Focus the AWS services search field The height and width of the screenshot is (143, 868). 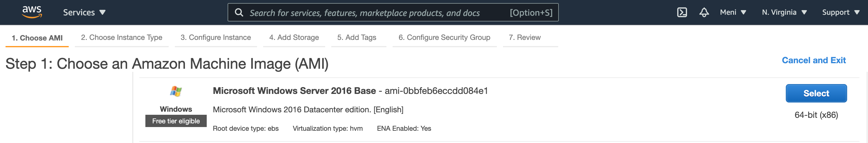(371, 13)
